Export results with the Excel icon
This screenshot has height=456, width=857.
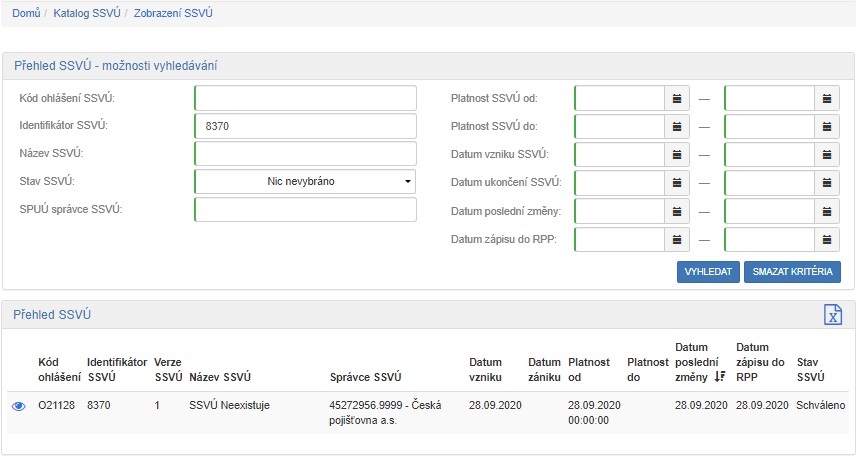point(832,314)
